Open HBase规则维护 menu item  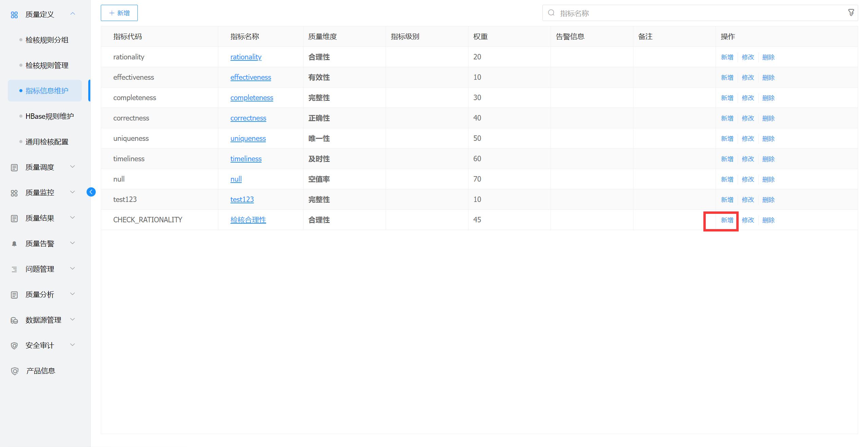pos(50,116)
